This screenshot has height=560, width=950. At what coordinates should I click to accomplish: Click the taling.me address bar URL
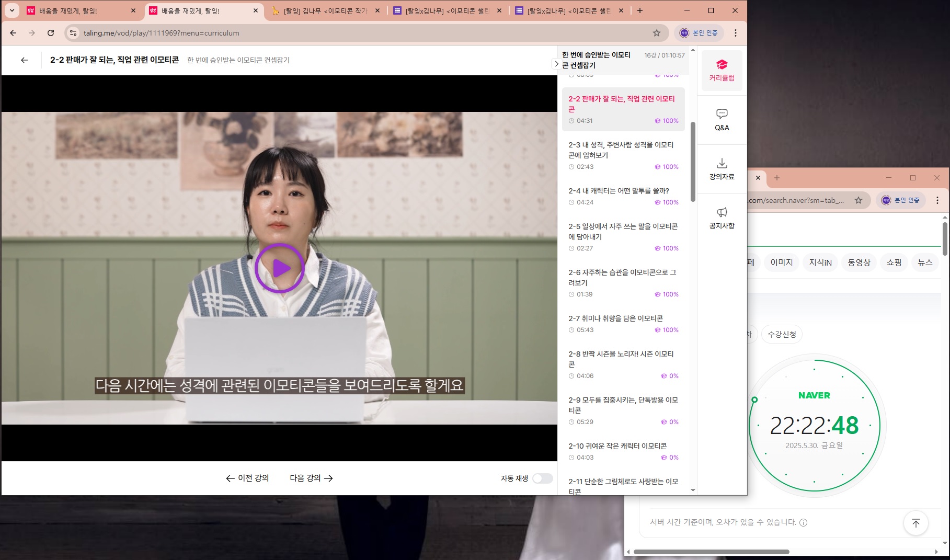[x=162, y=33]
